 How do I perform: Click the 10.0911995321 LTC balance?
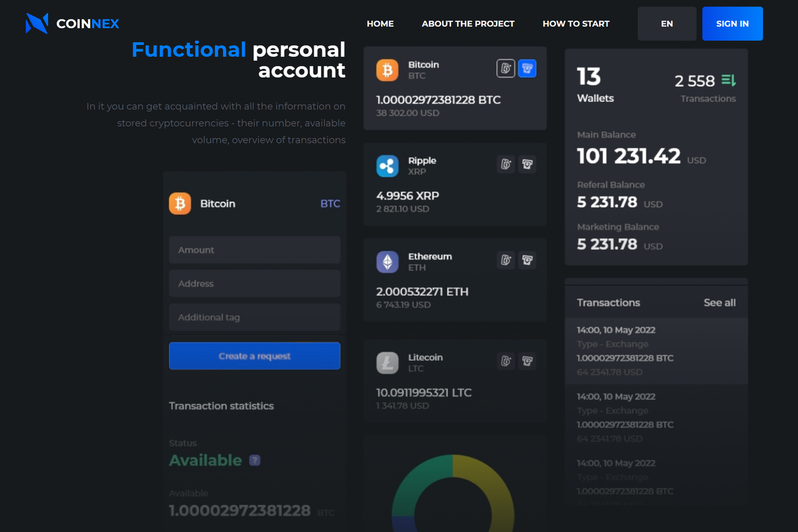[x=424, y=392]
